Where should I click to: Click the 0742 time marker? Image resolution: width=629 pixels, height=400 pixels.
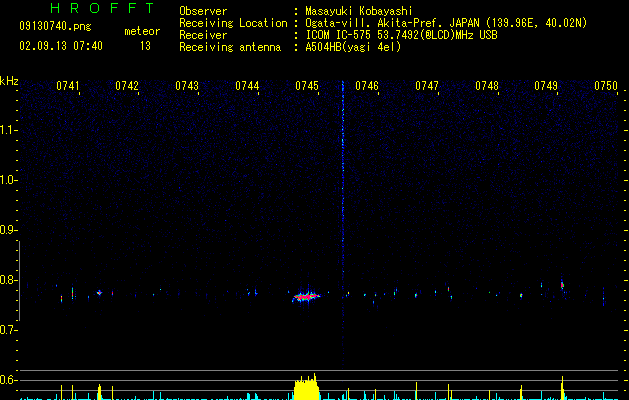tap(127, 86)
